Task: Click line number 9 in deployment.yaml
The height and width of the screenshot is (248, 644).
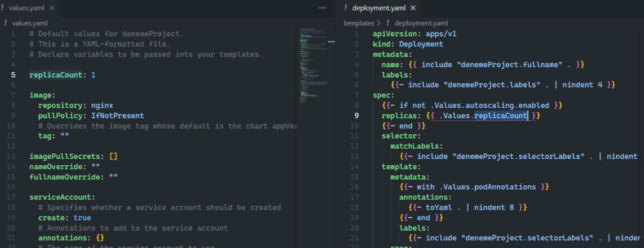Action: coord(357,116)
